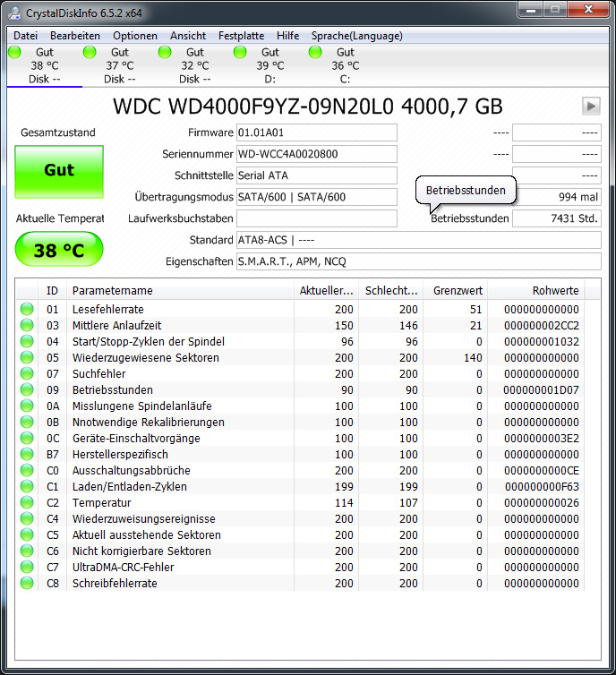Viewport: 616px width, 675px height.
Task: Click the Aktueller... column header
Action: [x=326, y=291]
